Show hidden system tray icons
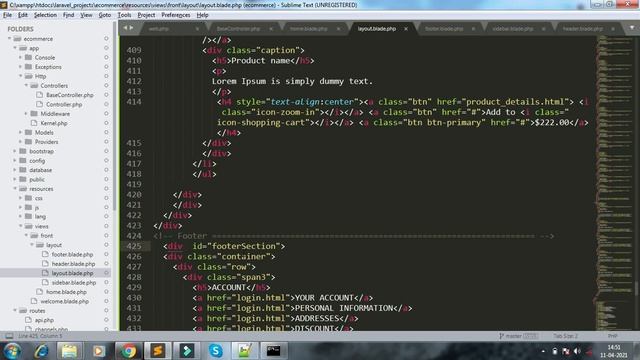Screen dimensions: 640x360 click(x=543, y=351)
